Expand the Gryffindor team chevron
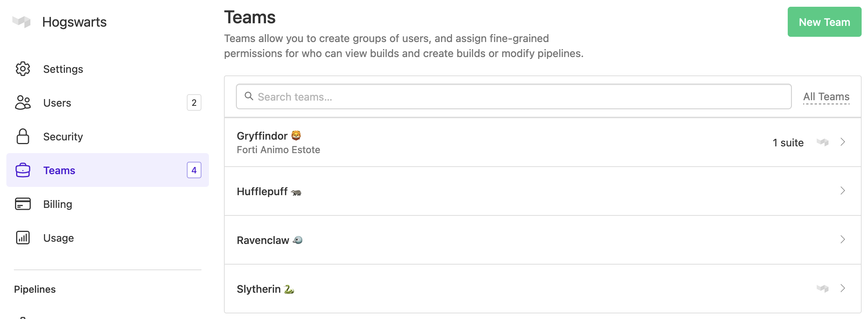The height and width of the screenshot is (319, 868). click(843, 142)
